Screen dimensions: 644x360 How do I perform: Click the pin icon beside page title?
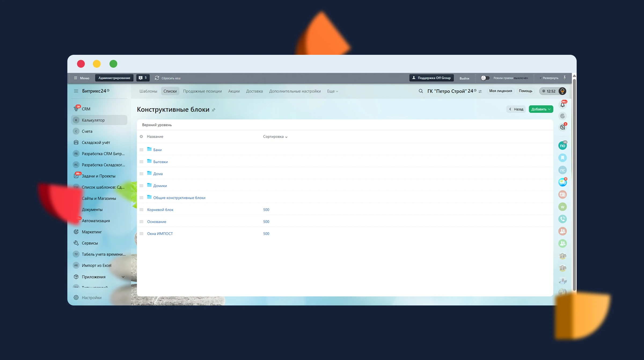[214, 110]
